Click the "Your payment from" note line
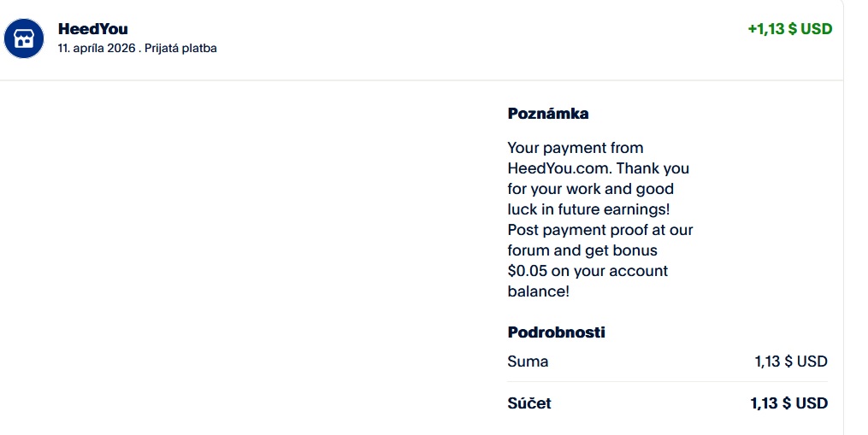 tap(575, 148)
